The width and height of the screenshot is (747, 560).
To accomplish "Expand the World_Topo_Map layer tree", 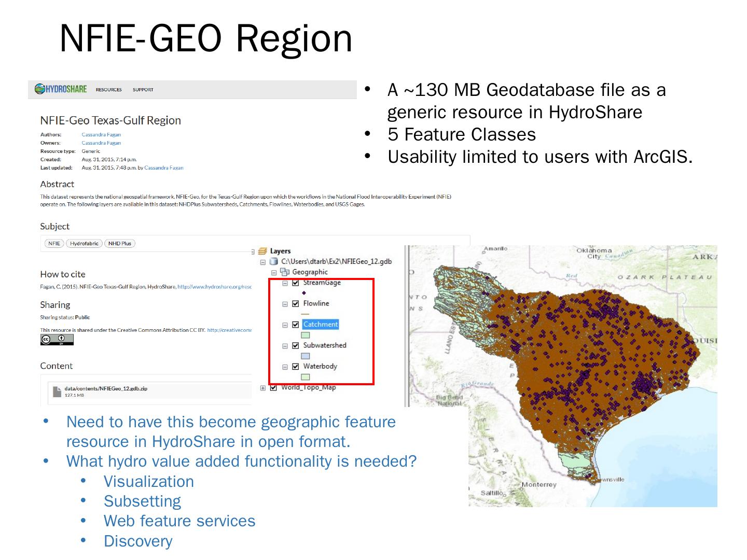I will click(x=263, y=388).
